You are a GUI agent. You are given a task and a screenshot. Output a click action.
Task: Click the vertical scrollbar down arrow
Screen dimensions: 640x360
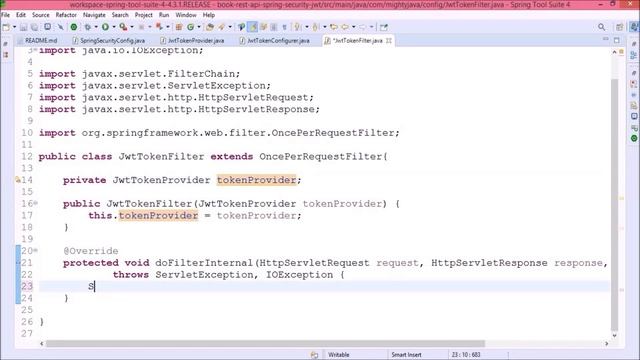614,335
